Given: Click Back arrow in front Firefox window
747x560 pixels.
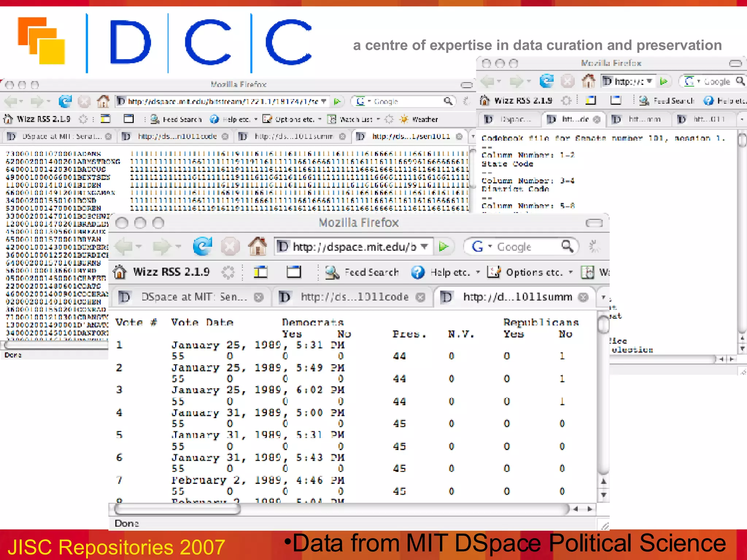Looking at the screenshot, I should (x=124, y=247).
